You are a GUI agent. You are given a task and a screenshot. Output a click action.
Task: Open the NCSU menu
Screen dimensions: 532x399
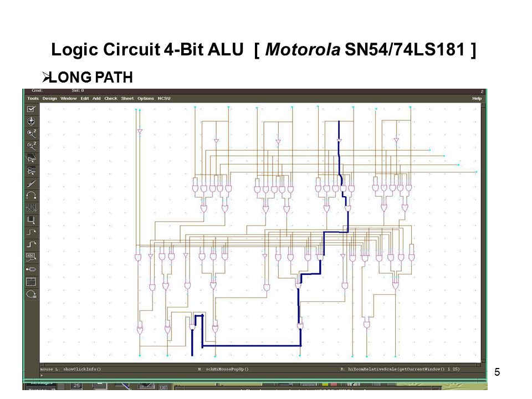pyautogui.click(x=164, y=99)
